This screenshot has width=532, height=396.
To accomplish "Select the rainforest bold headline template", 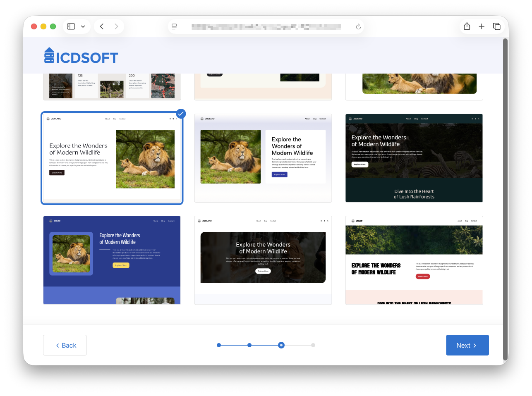I will (x=414, y=260).
